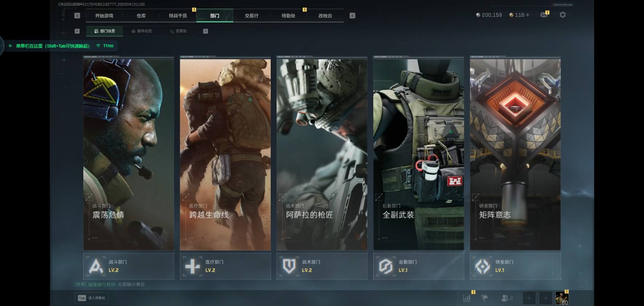Open the 矩阵意志 mission card

(516, 154)
